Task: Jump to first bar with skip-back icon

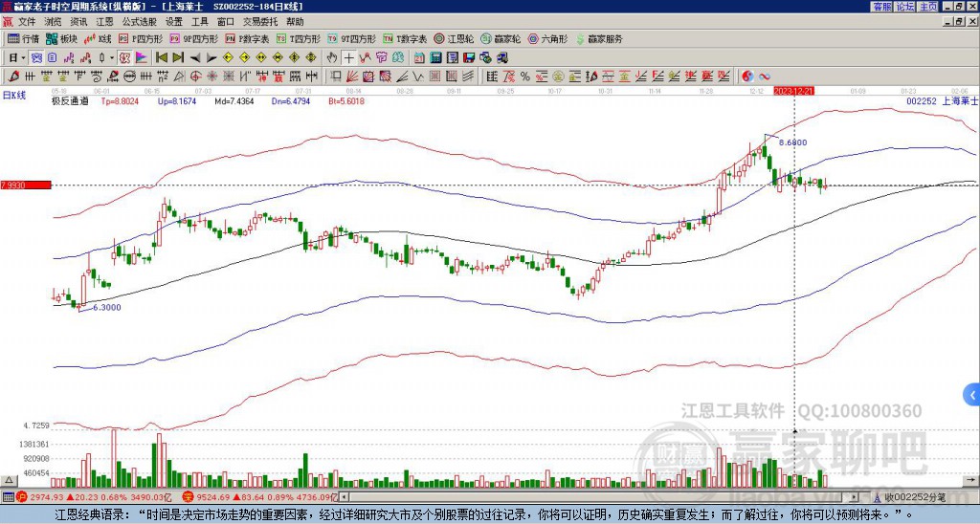Action: [x=161, y=58]
